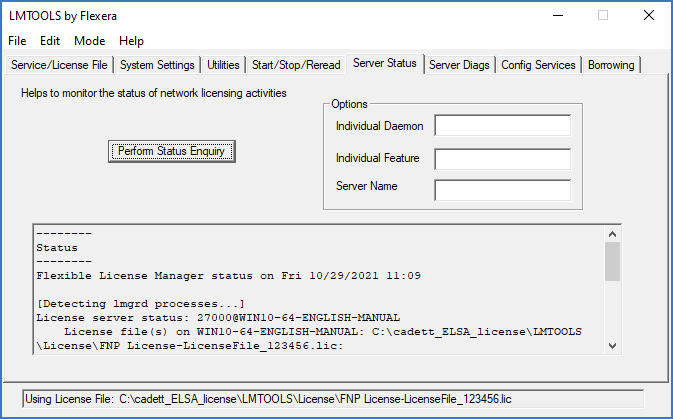Click the '[Detecting lmgrd processes...]' line

pos(140,304)
